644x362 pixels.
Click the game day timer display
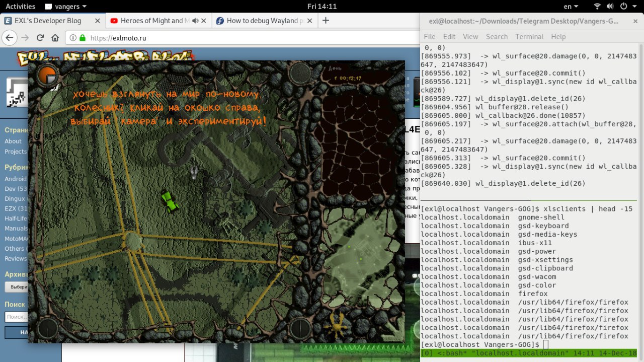click(x=349, y=78)
